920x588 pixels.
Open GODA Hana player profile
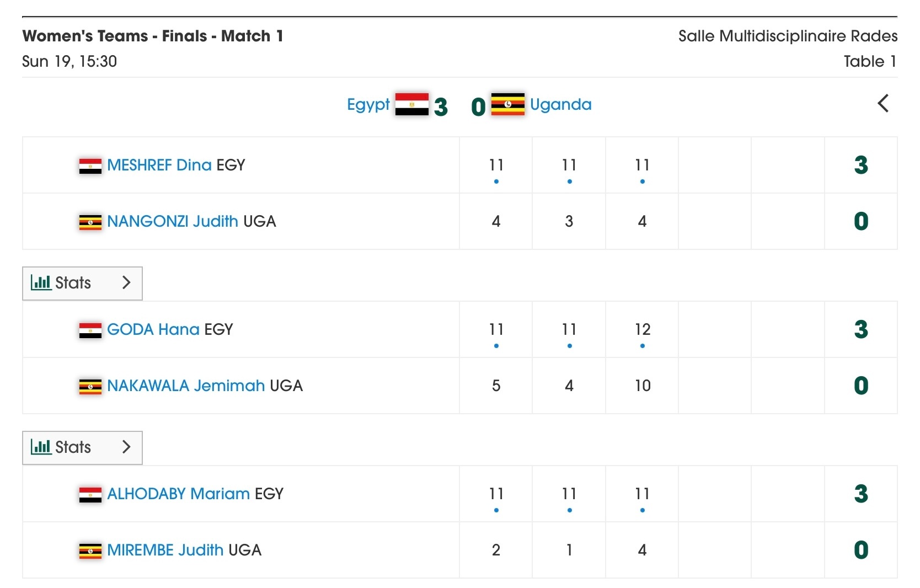click(153, 329)
